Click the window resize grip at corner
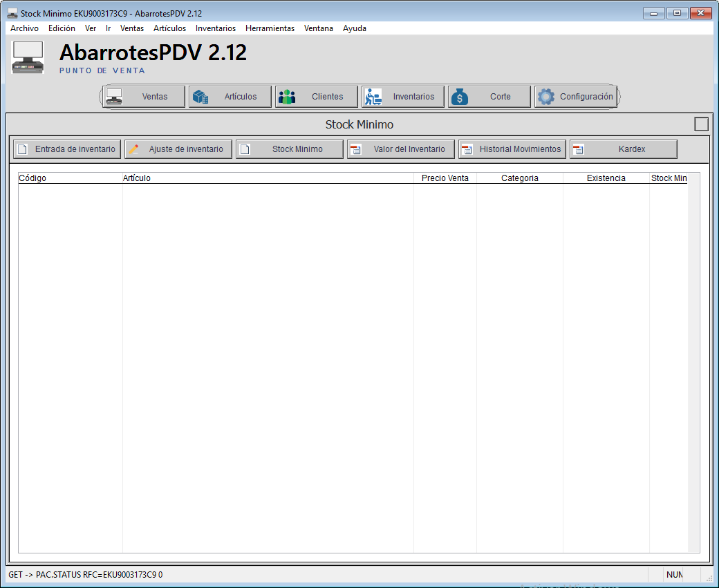Viewport: 719px width, 588px height. click(709, 578)
